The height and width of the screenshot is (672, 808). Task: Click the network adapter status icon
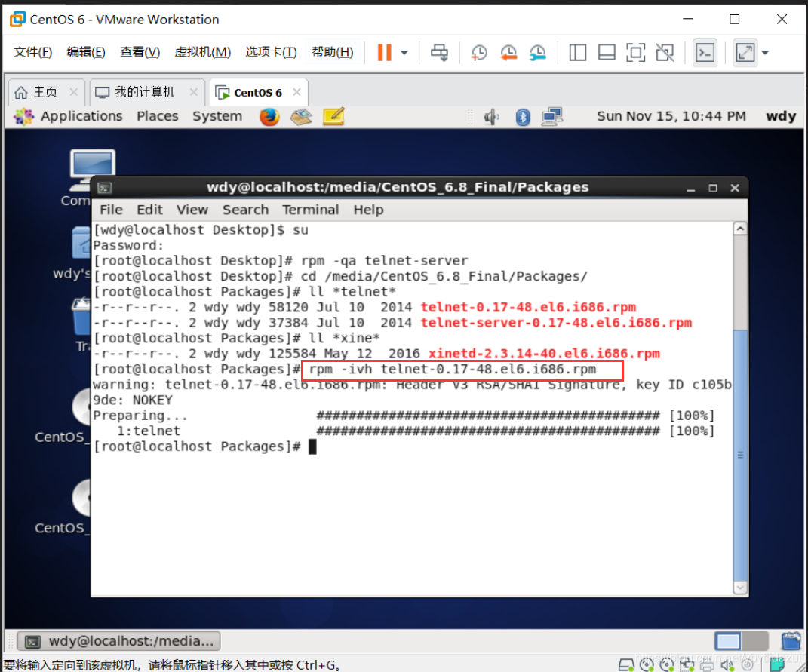click(x=687, y=665)
